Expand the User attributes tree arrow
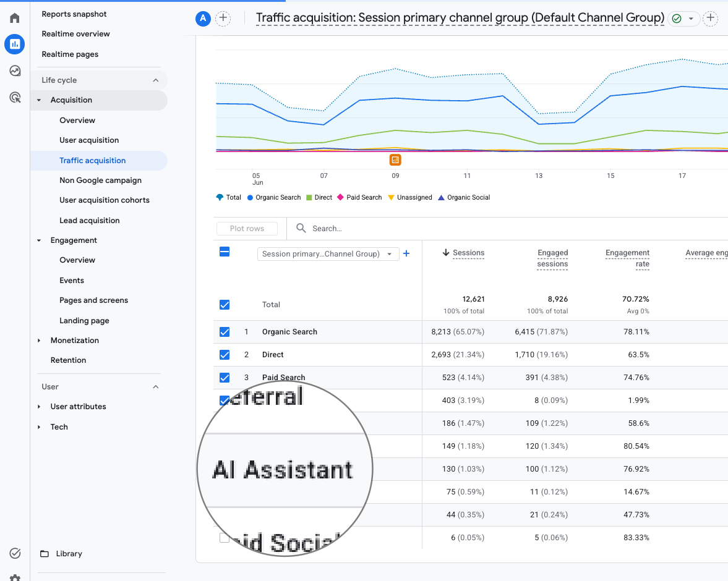Screen dimensions: 728x581 39,407
